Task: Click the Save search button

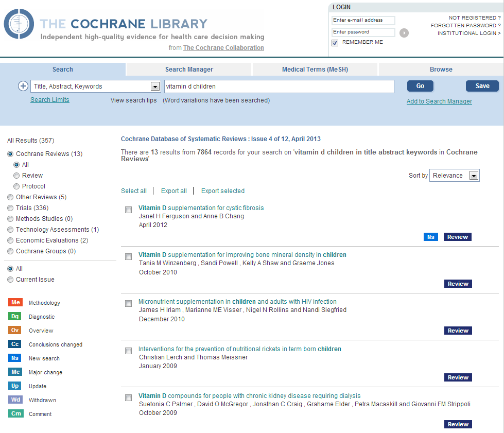Action: tap(482, 86)
